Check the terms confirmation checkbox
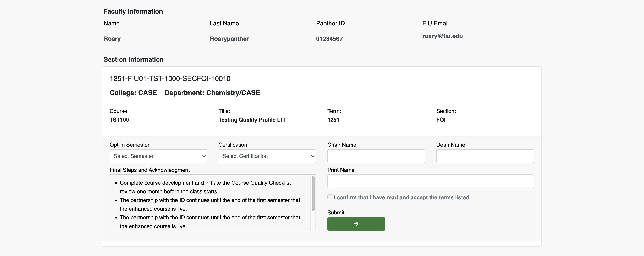 330,197
